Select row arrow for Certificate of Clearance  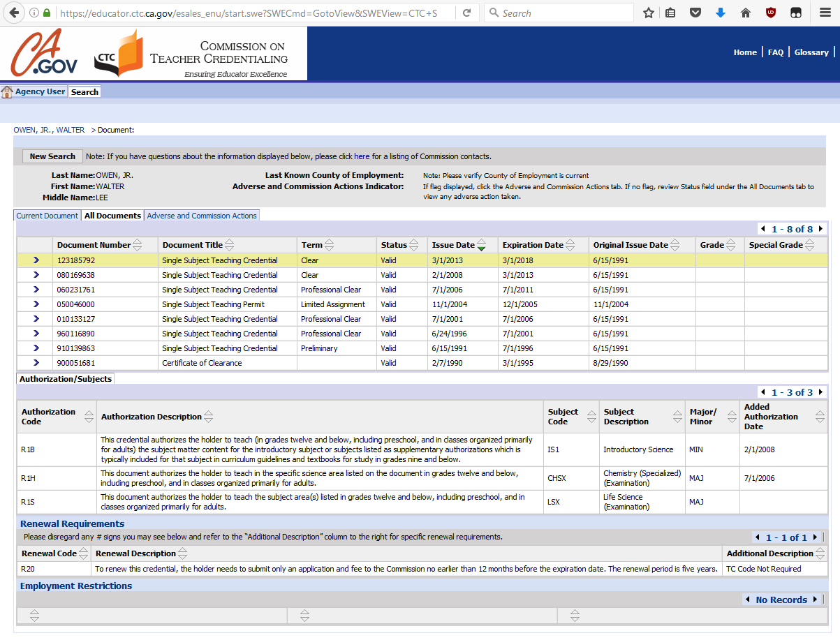pyautogui.click(x=36, y=363)
